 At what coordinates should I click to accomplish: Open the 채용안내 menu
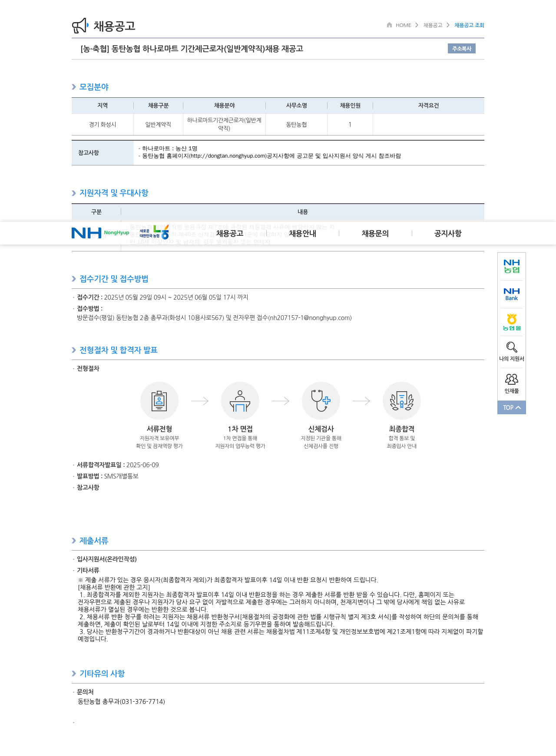(302, 234)
